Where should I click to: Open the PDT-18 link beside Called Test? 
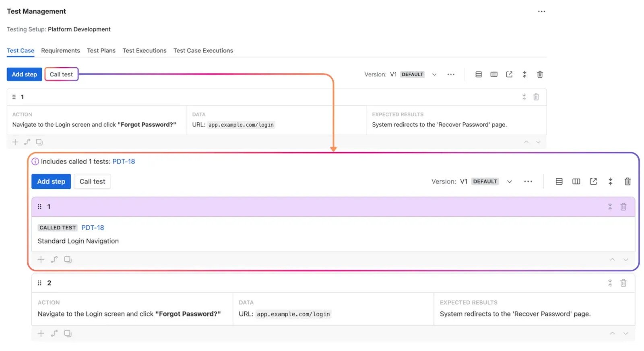click(93, 228)
